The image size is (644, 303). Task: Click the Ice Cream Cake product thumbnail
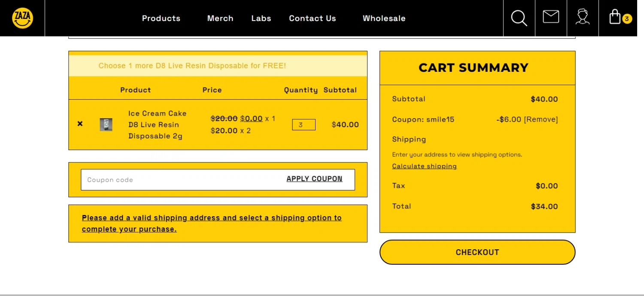(106, 125)
